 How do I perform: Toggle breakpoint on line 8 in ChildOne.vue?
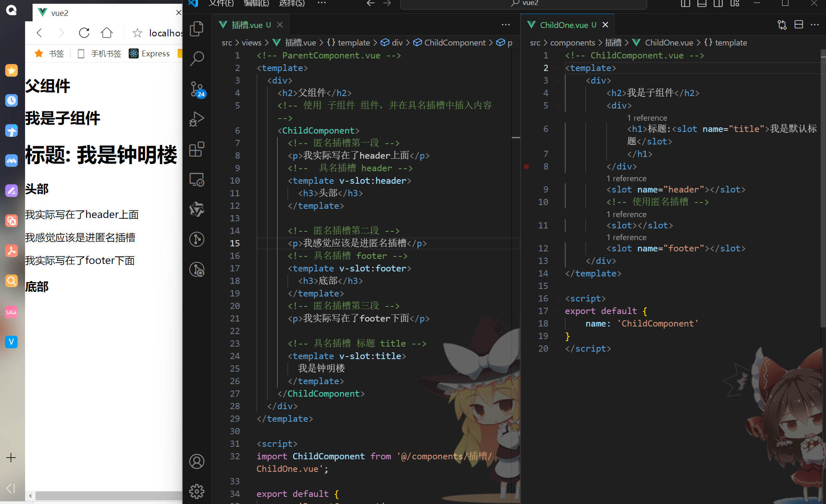coord(526,167)
